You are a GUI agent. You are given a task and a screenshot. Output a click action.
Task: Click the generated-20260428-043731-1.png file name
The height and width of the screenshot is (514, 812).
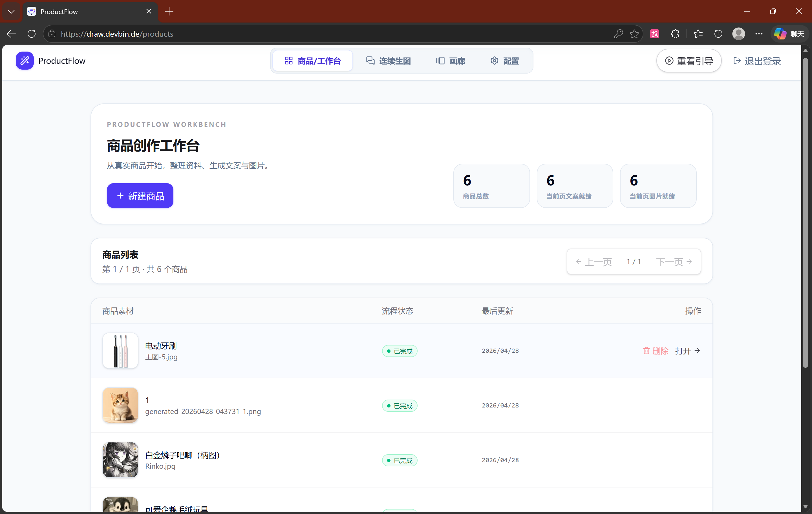pyautogui.click(x=203, y=411)
